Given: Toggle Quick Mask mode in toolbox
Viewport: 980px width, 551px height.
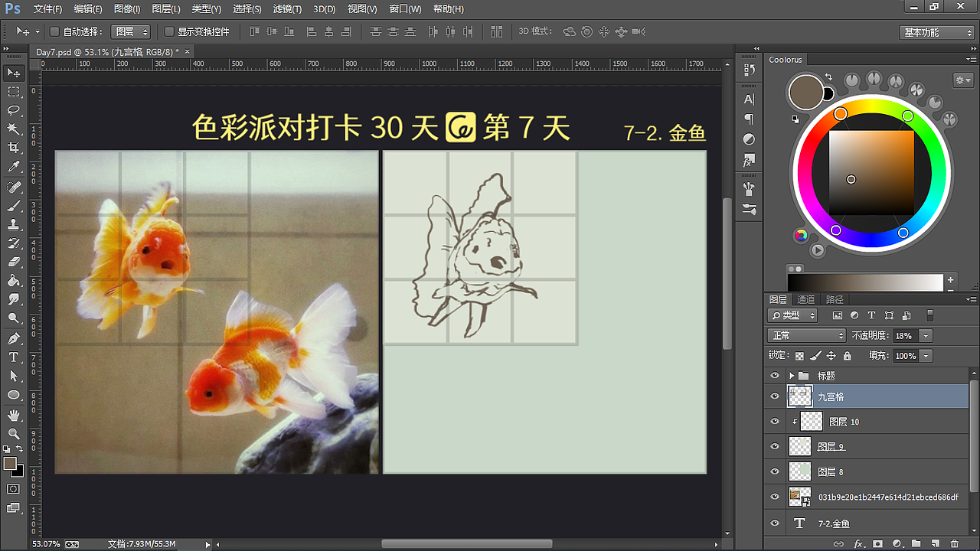Looking at the screenshot, I should (x=14, y=488).
